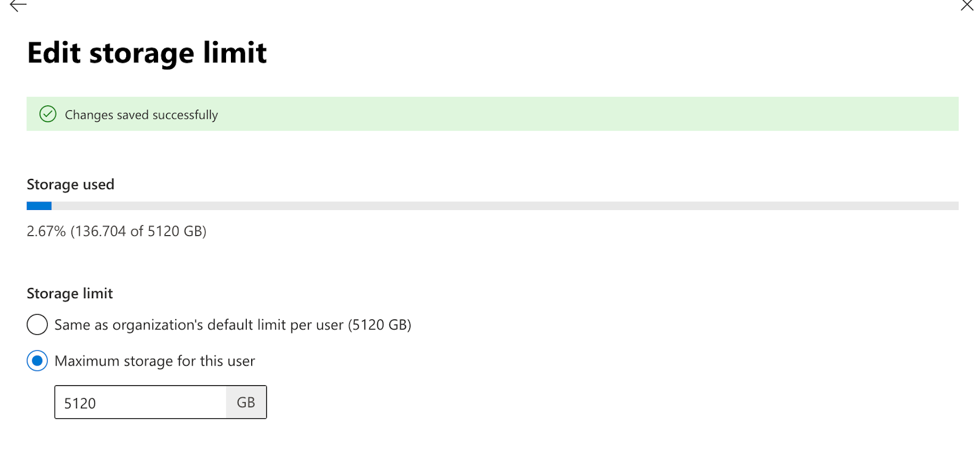Screen dimensions: 980x450
Task: Click the "Storage limit" section label
Action: pos(70,293)
